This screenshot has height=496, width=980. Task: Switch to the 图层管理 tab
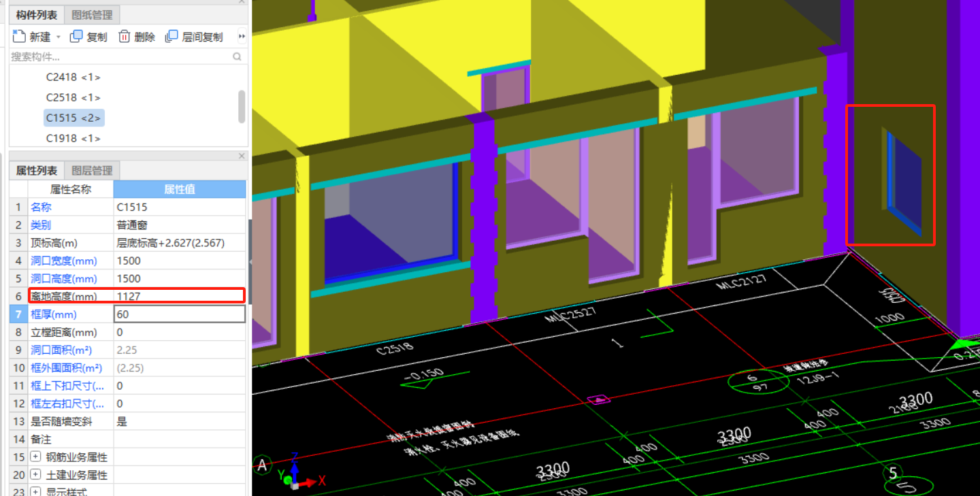point(93,170)
